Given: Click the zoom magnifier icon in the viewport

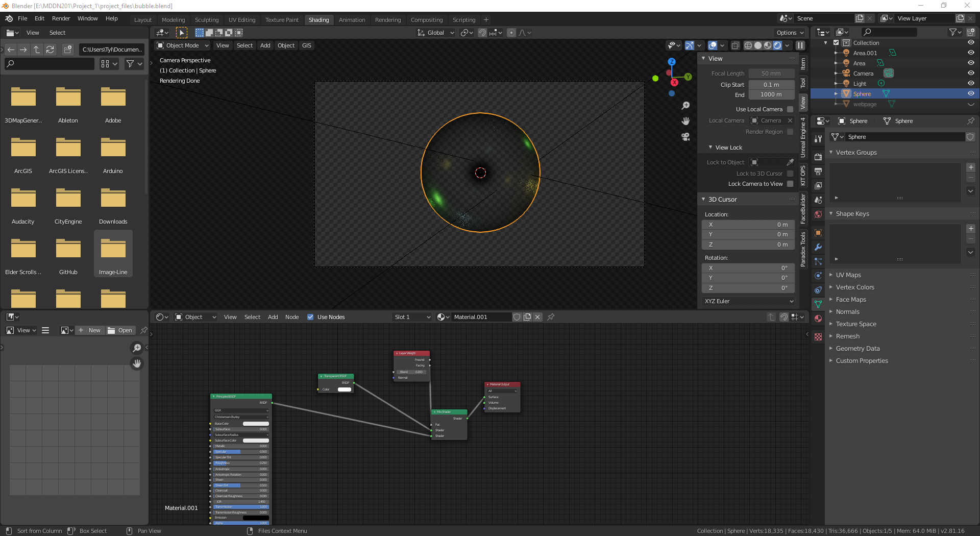Looking at the screenshot, I should 685,106.
